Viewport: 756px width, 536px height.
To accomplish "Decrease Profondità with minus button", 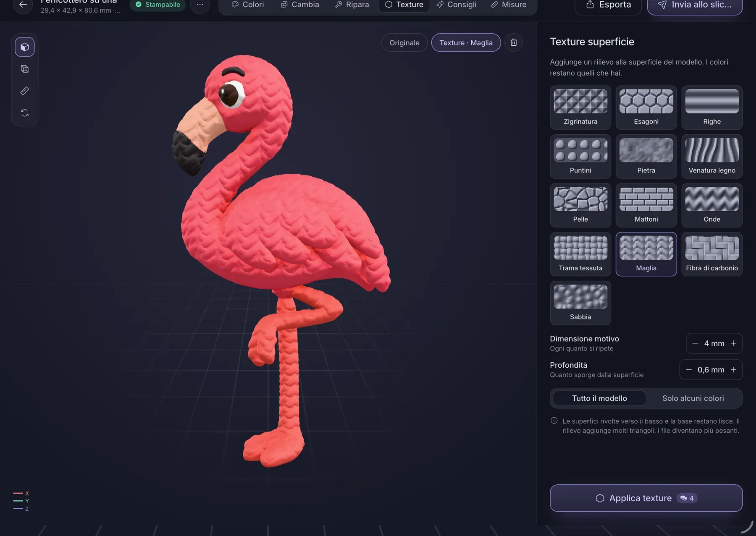I will pyautogui.click(x=689, y=370).
